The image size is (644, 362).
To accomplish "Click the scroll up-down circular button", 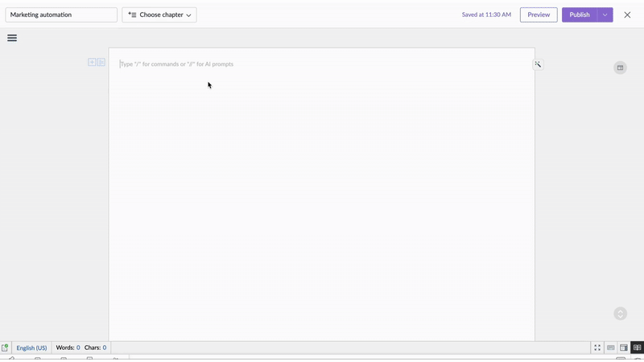I will pyautogui.click(x=620, y=314).
